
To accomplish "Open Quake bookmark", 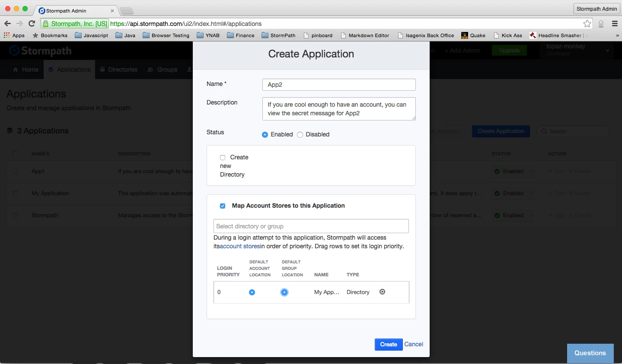I will tap(473, 35).
